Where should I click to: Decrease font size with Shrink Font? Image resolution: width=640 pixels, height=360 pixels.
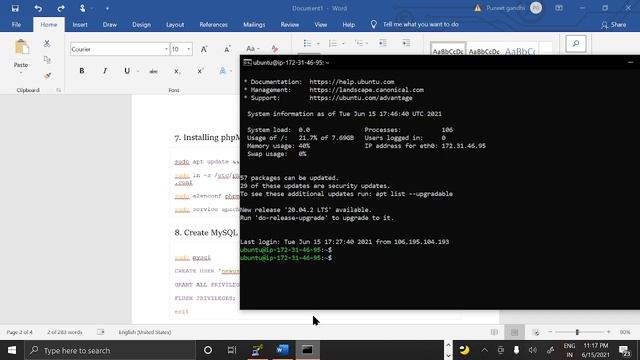click(227, 49)
